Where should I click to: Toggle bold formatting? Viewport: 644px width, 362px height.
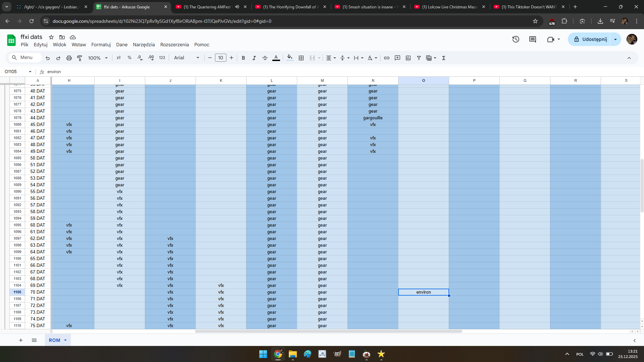point(244,58)
